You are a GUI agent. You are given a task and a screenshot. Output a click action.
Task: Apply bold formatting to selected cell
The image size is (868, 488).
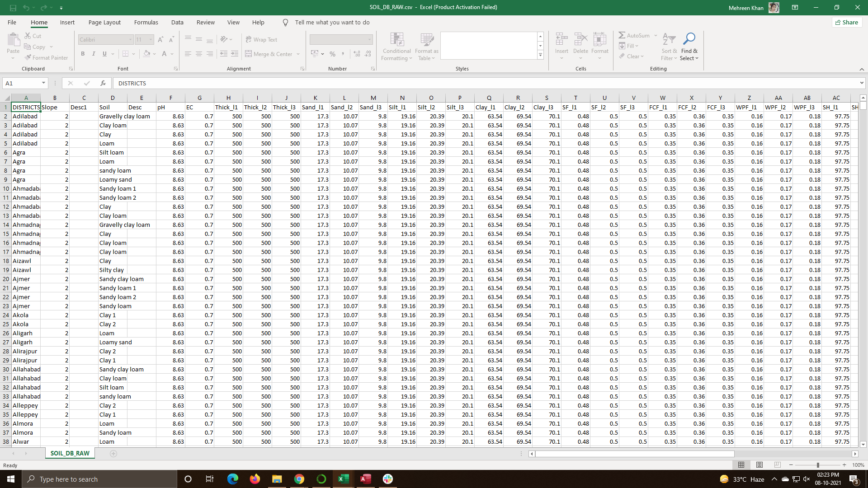[x=83, y=53]
